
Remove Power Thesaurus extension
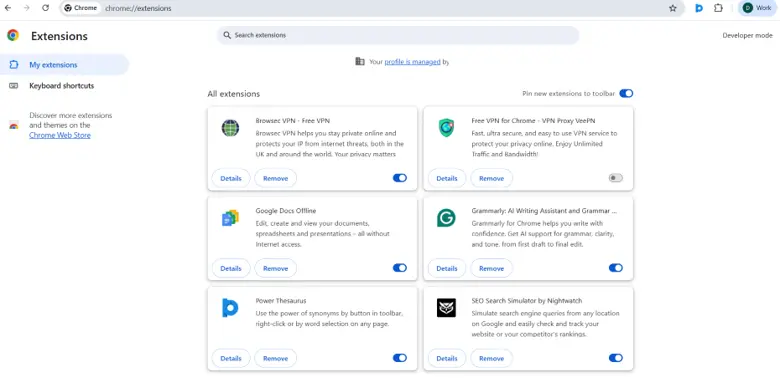point(276,358)
